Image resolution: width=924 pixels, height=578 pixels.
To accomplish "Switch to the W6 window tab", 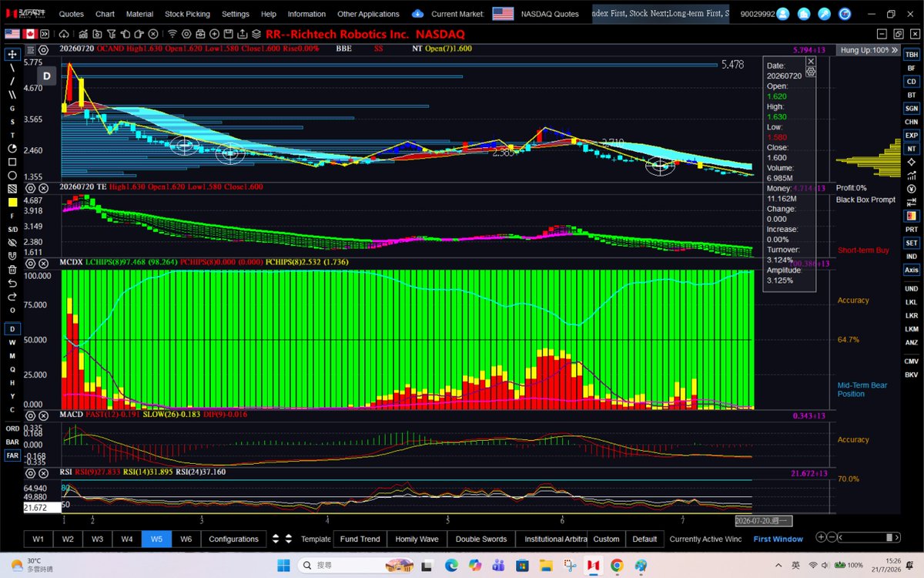I will point(186,539).
